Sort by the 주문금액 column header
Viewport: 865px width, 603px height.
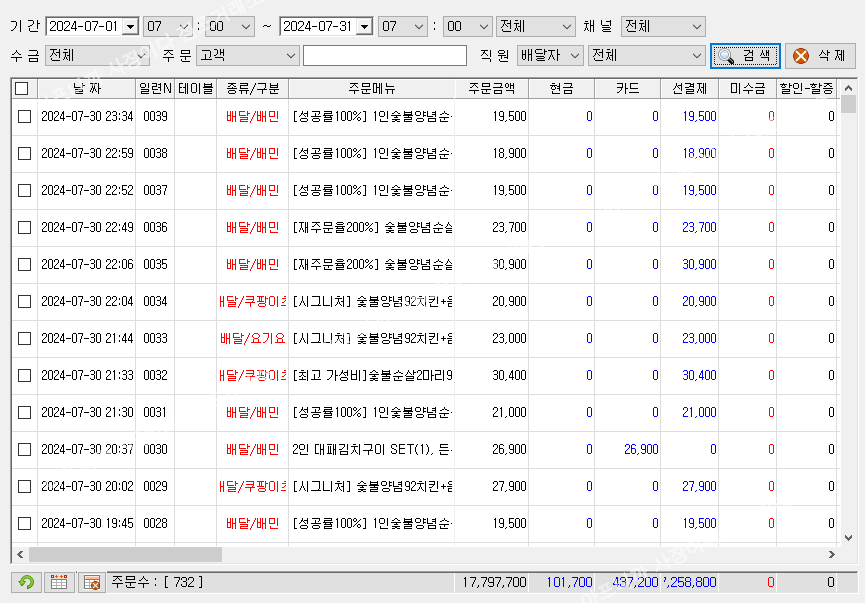(491, 89)
